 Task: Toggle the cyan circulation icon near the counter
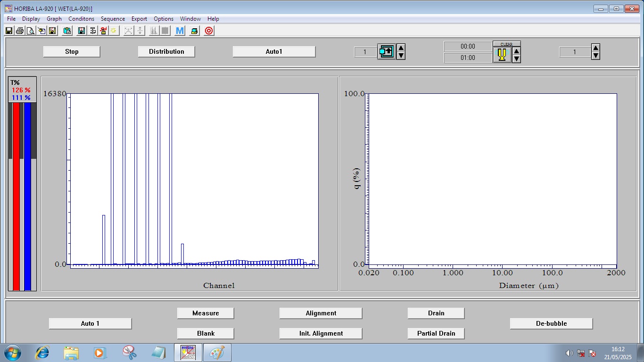pos(386,52)
